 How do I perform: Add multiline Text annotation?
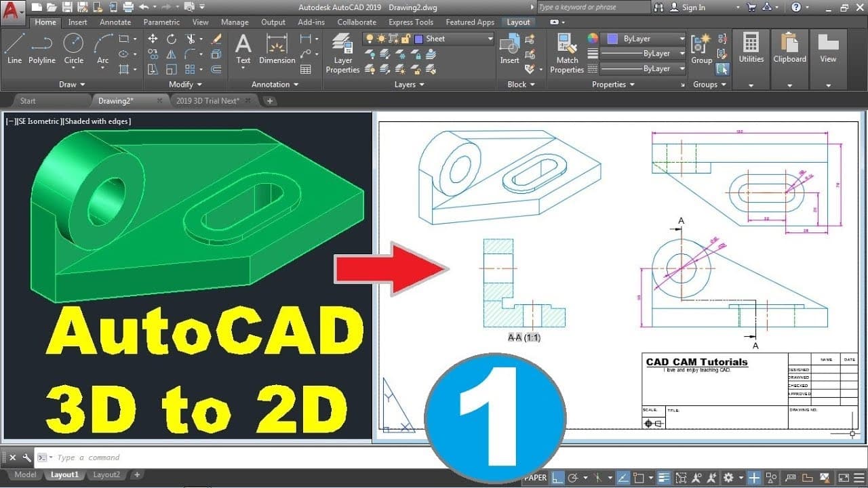coord(243,48)
